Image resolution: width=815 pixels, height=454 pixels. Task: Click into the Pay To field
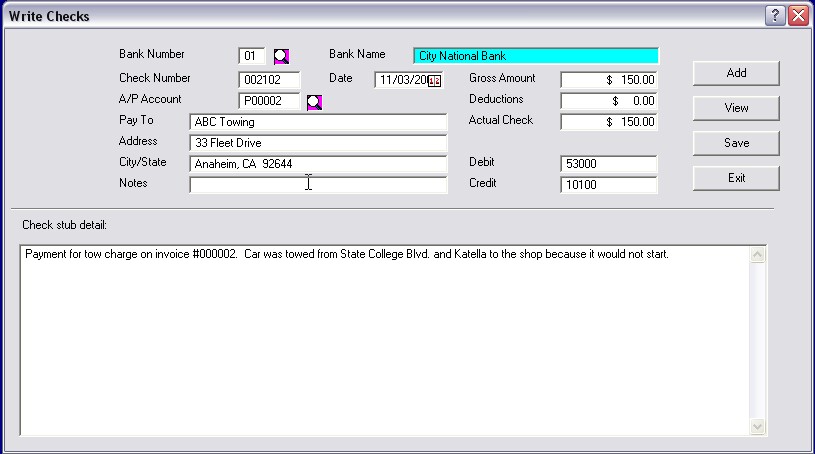coord(317,122)
